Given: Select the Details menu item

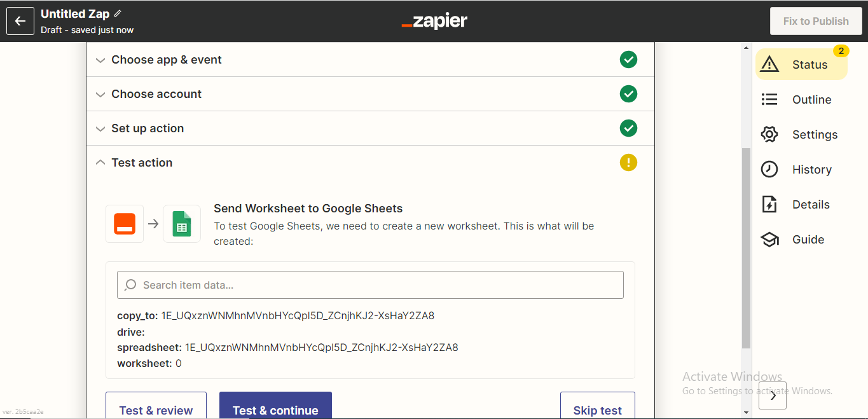Looking at the screenshot, I should pos(811,205).
